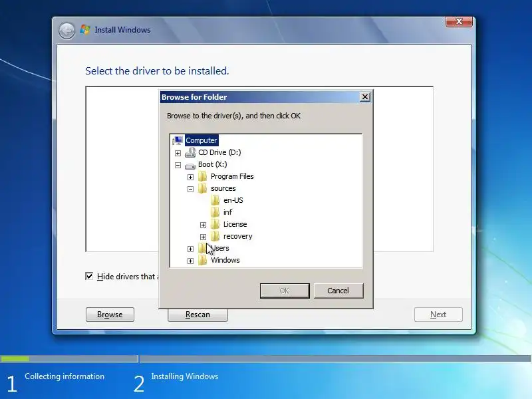Expand the License folder node

click(x=203, y=225)
